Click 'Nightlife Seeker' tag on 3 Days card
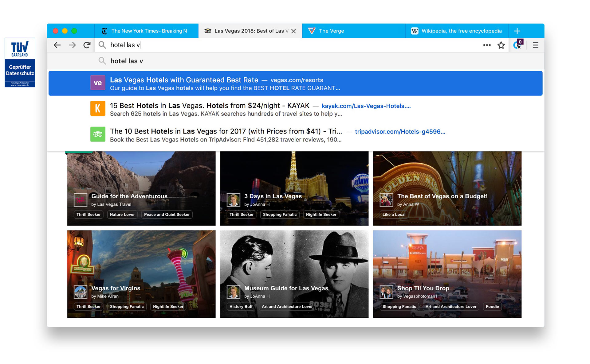590x364 pixels. click(x=321, y=215)
